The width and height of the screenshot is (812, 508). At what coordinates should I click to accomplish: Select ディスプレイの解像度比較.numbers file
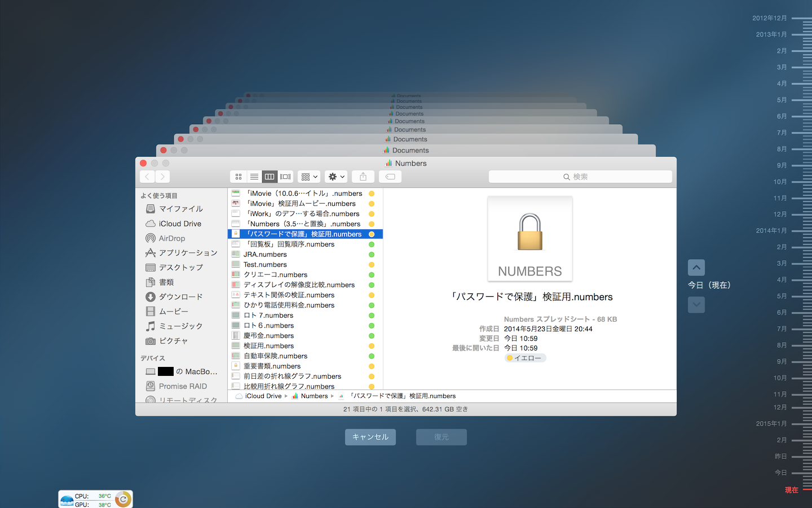click(x=305, y=285)
